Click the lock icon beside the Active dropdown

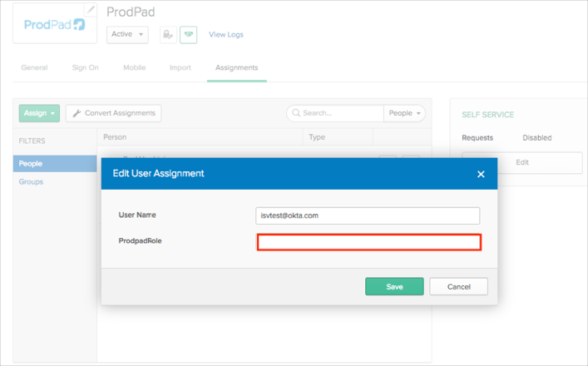click(167, 35)
